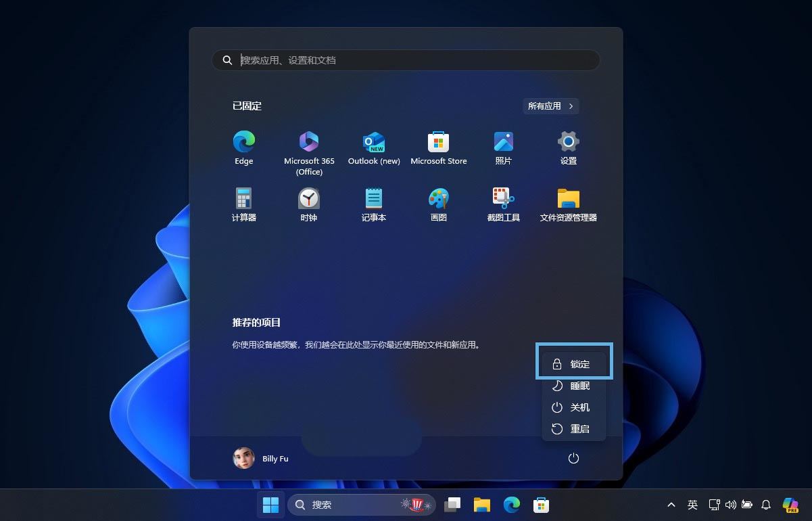Show hidden tray icons chevron
The height and width of the screenshot is (521, 812).
tap(671, 505)
